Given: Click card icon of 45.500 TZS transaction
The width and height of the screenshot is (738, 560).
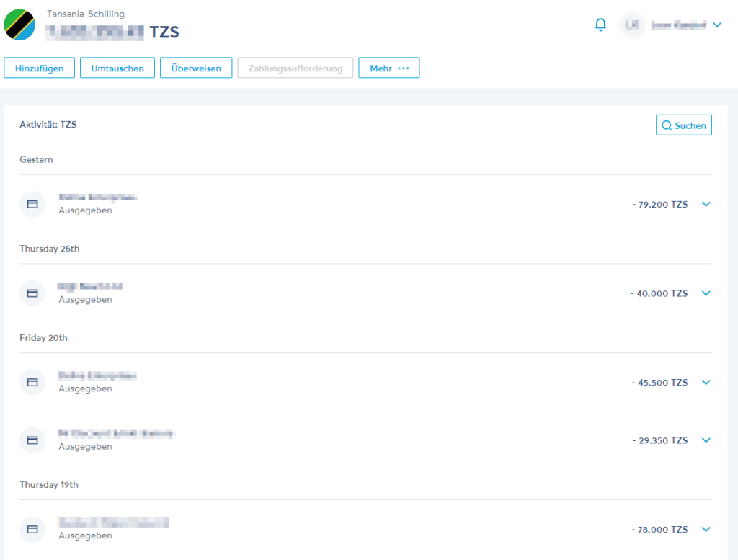Looking at the screenshot, I should tap(32, 382).
